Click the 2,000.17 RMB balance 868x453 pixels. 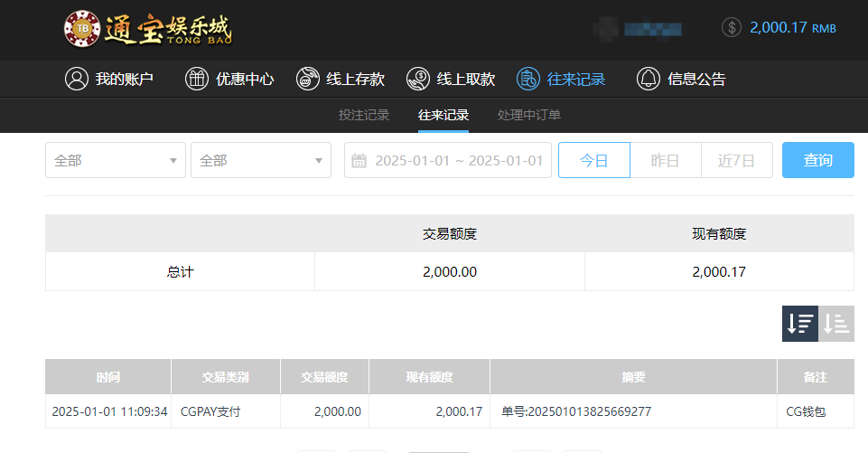coord(793,28)
